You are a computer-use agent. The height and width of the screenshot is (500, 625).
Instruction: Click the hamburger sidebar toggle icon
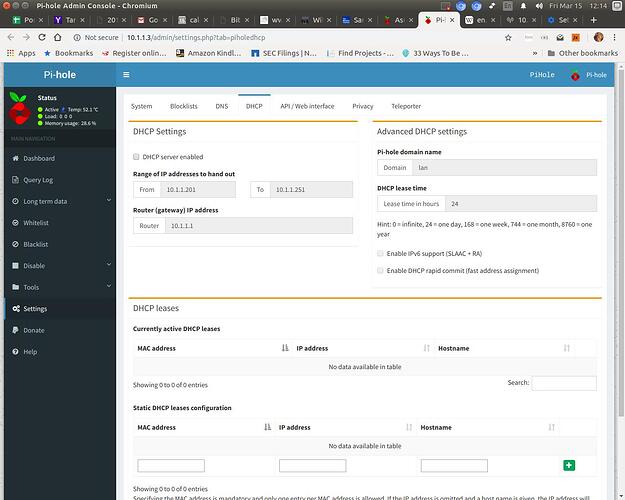coord(126,75)
